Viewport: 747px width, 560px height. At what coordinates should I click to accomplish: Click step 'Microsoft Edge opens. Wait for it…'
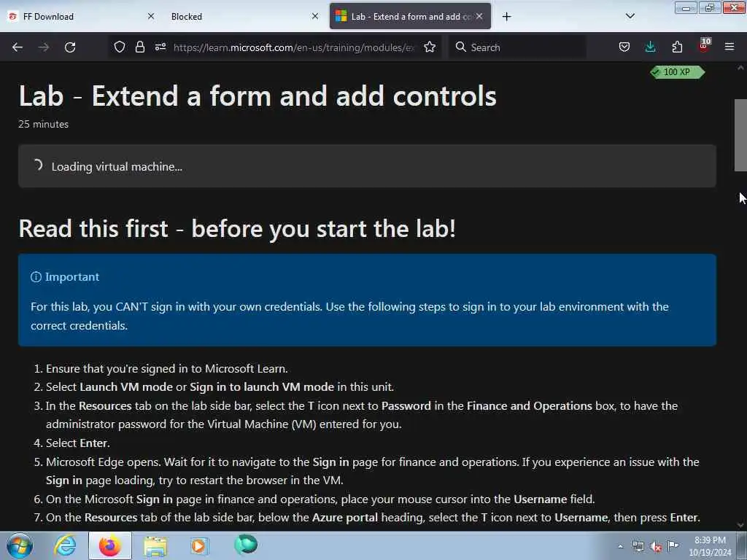pyautogui.click(x=373, y=472)
